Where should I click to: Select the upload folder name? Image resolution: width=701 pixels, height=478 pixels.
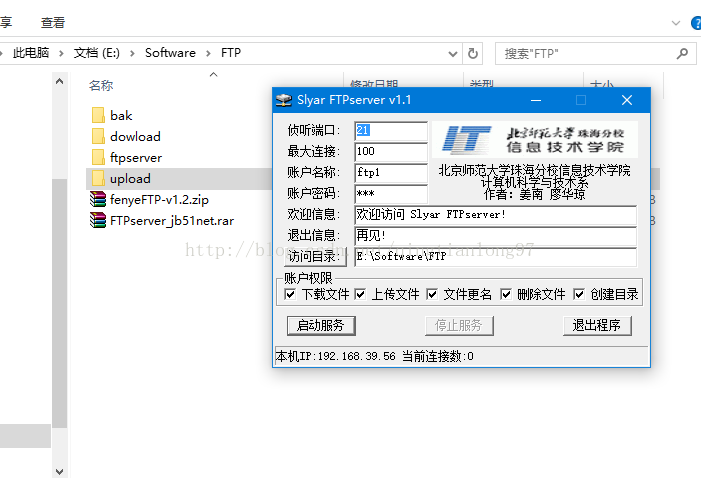(x=130, y=178)
